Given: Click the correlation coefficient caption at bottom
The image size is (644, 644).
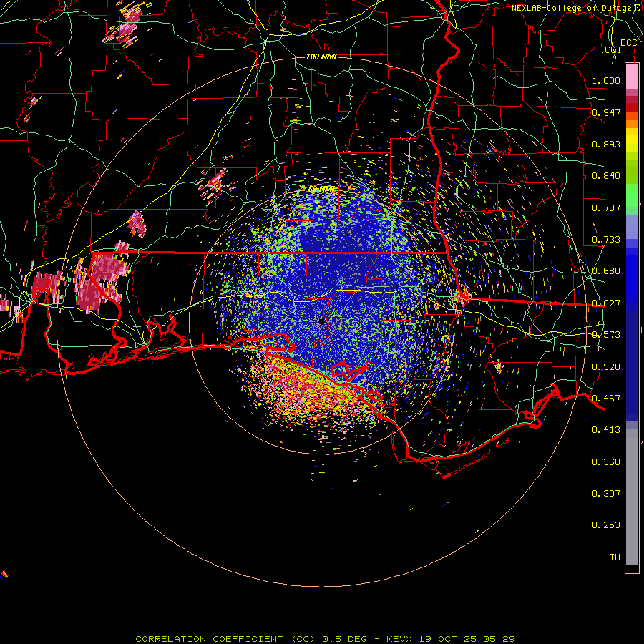Looking at the screenshot, I should pyautogui.click(x=325, y=639).
